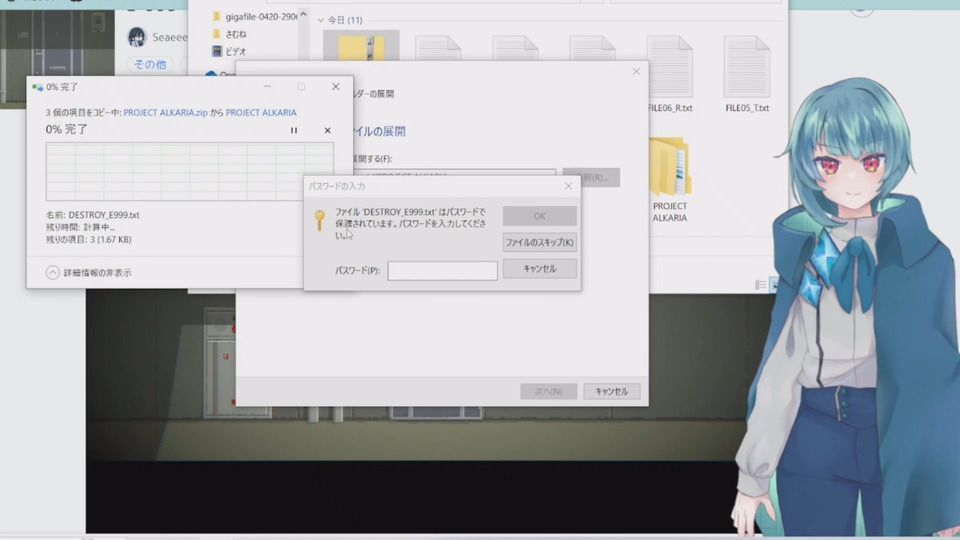
Task: Open PROJECT ALKARIA.zip source link
Action: point(165,113)
